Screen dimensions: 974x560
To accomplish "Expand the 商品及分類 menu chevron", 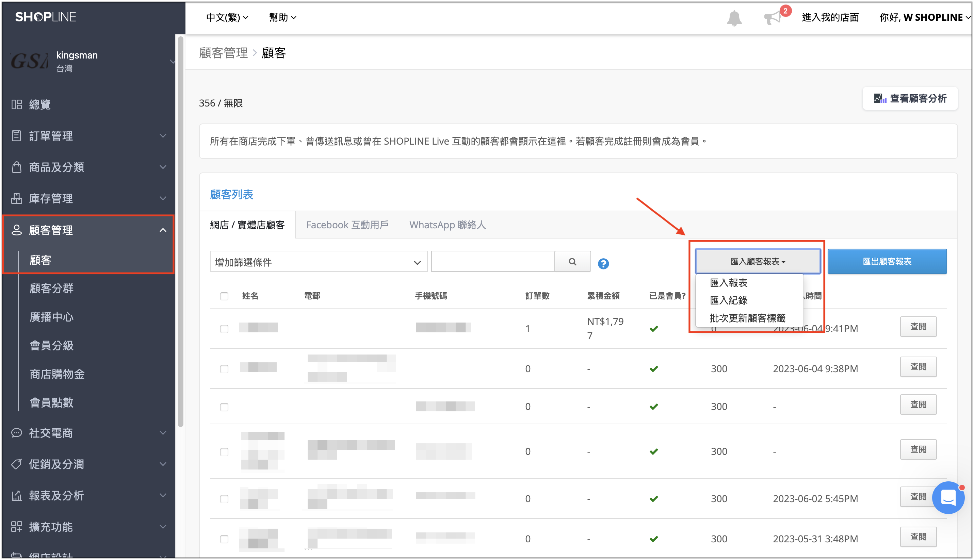I will click(x=163, y=167).
